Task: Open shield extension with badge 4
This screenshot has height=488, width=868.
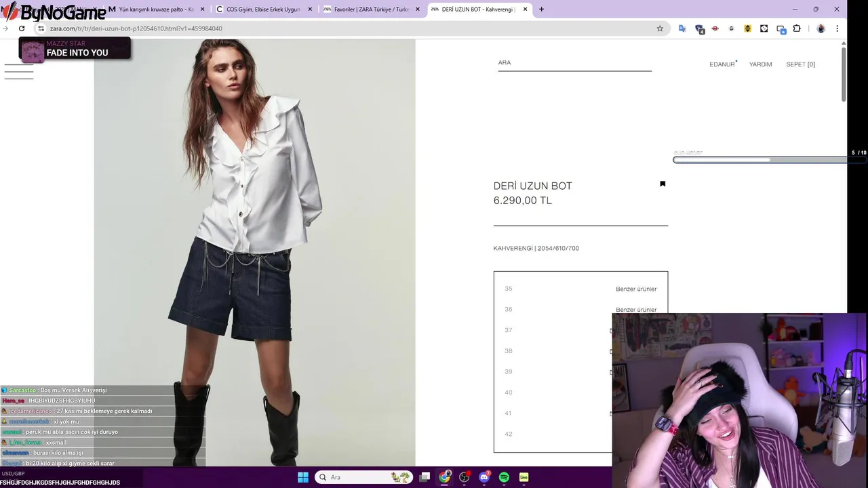Action: click(x=699, y=29)
